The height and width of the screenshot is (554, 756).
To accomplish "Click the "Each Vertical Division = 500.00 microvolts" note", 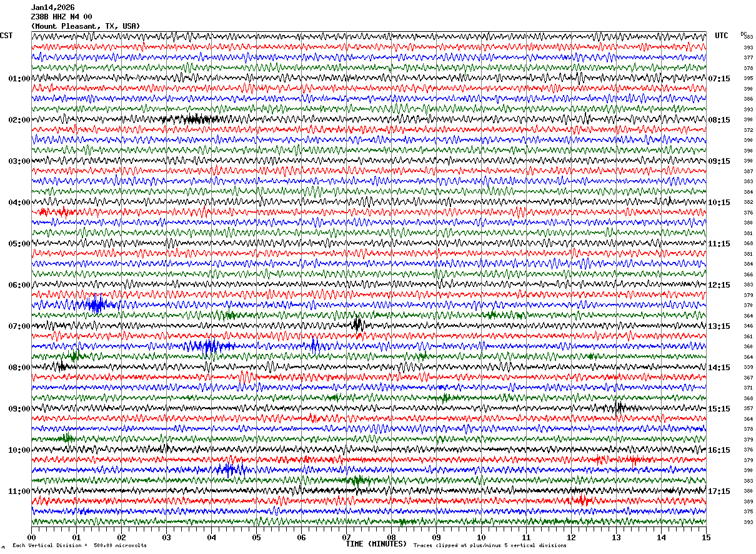I will tap(79, 546).
